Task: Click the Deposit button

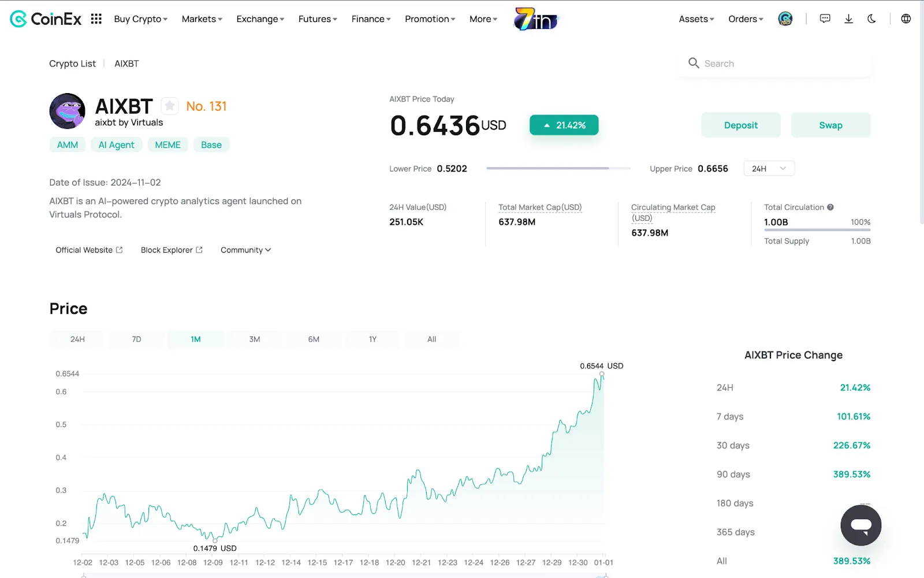Action: pyautogui.click(x=741, y=125)
